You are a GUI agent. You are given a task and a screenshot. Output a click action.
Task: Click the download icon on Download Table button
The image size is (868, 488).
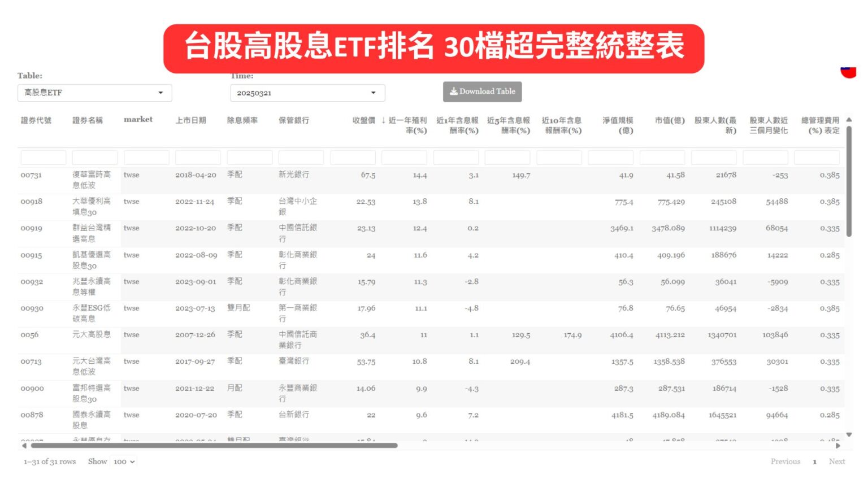454,91
